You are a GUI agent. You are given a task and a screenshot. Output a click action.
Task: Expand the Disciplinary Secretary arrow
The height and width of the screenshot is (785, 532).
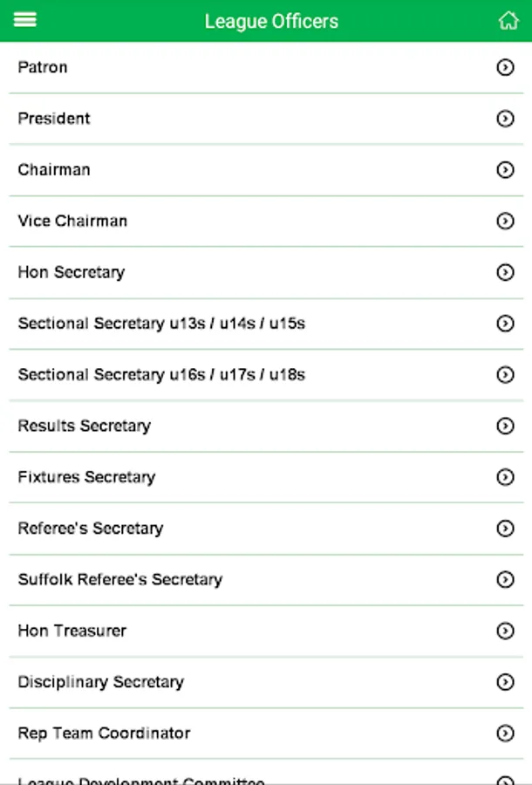(505, 682)
